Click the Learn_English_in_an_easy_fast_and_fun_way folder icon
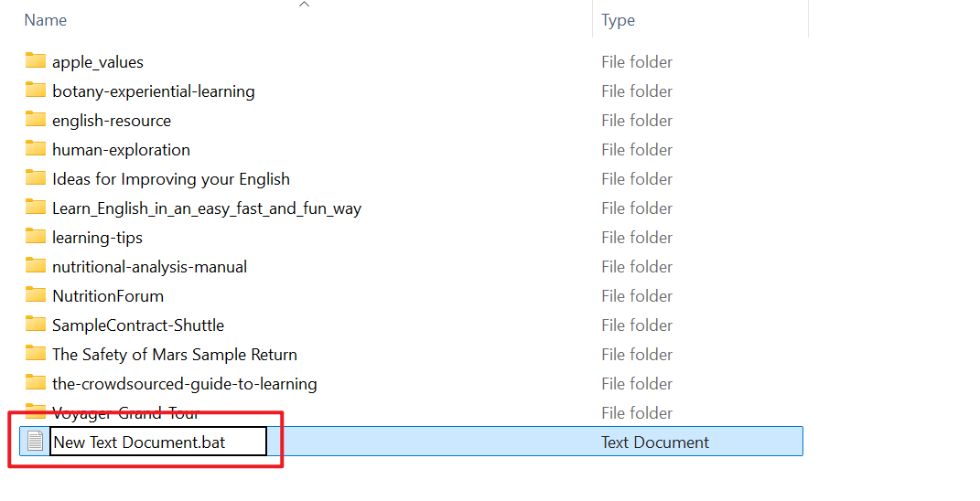 (36, 207)
